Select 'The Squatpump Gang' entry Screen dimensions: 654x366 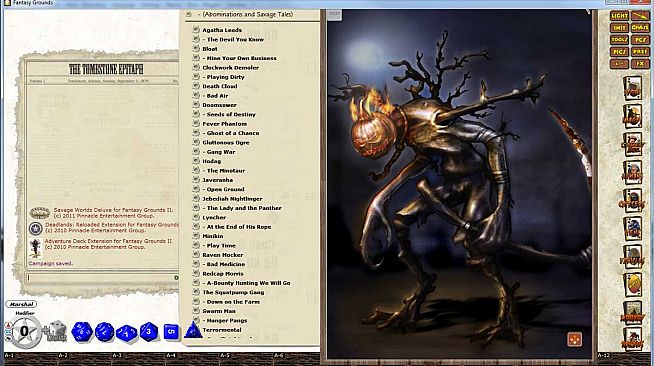pyautogui.click(x=233, y=292)
